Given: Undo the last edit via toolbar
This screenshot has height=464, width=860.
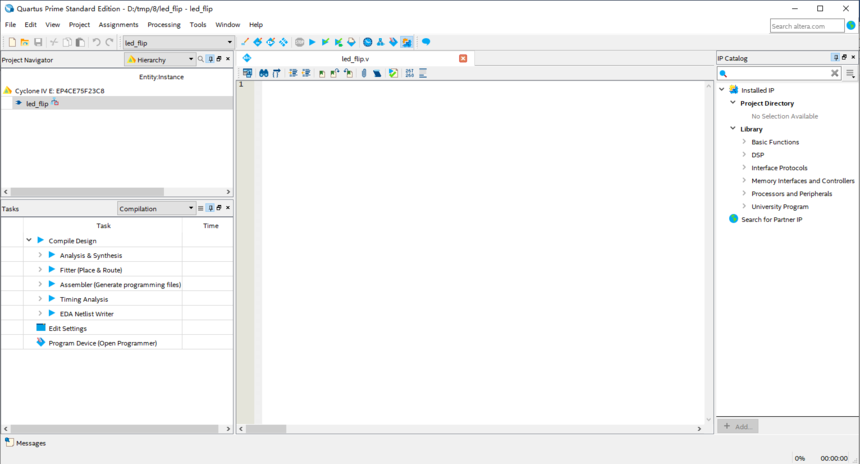Looking at the screenshot, I should [x=96, y=42].
